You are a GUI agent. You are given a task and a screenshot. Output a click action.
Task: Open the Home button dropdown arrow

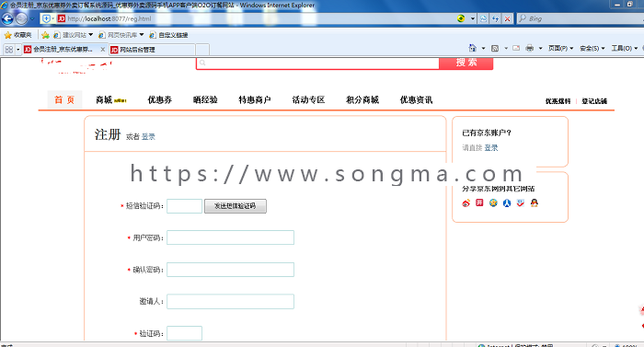click(483, 48)
